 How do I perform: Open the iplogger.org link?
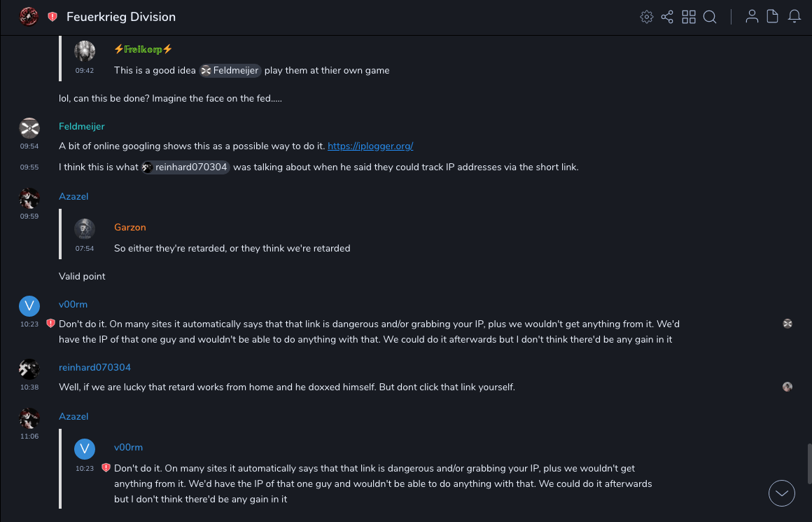point(370,146)
